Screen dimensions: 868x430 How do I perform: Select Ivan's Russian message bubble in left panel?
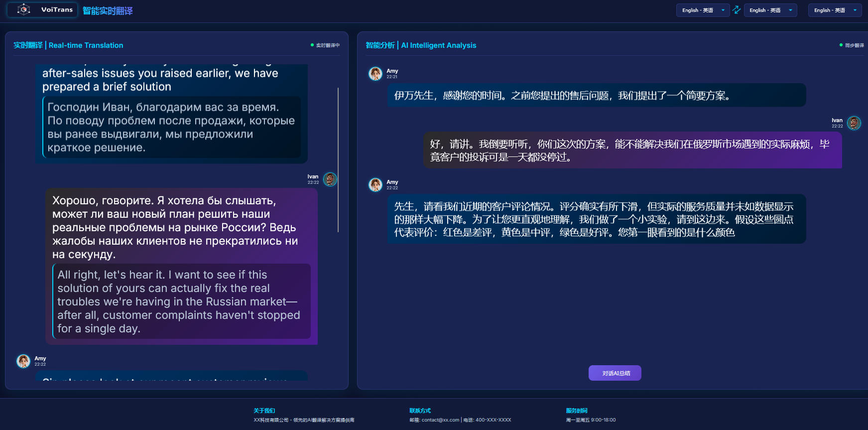pos(179,227)
